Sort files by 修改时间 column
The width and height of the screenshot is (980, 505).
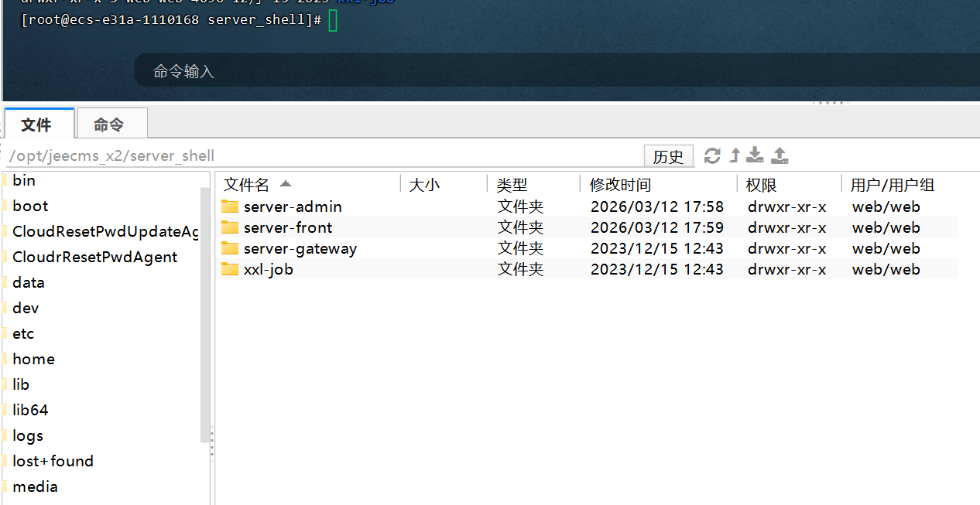[x=620, y=185]
